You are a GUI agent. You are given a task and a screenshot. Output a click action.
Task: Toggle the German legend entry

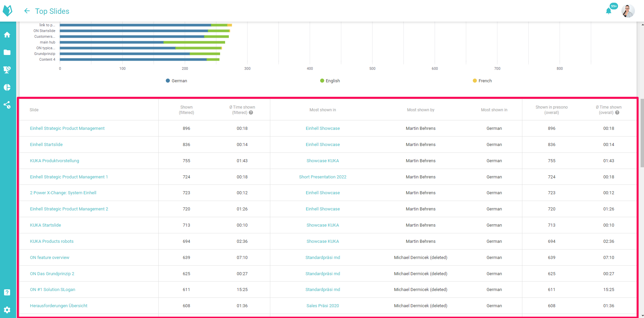(x=176, y=81)
